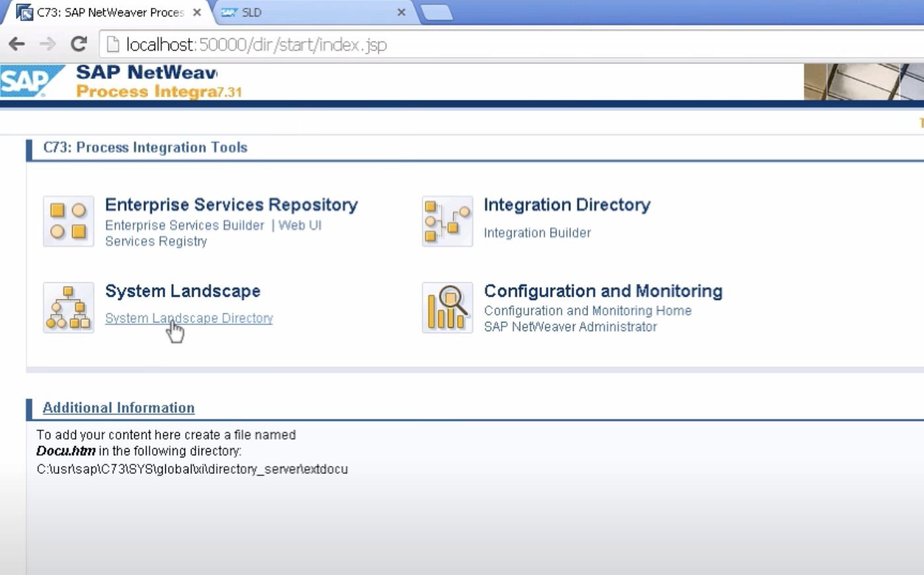Screen dimensions: 924x575
Task: Click the page icon in address bar
Action: pyautogui.click(x=113, y=44)
